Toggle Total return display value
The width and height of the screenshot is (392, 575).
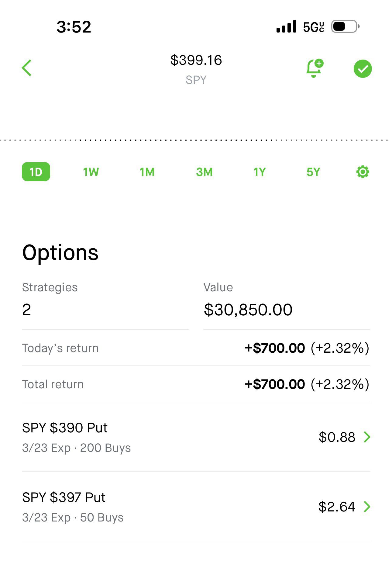(x=307, y=384)
